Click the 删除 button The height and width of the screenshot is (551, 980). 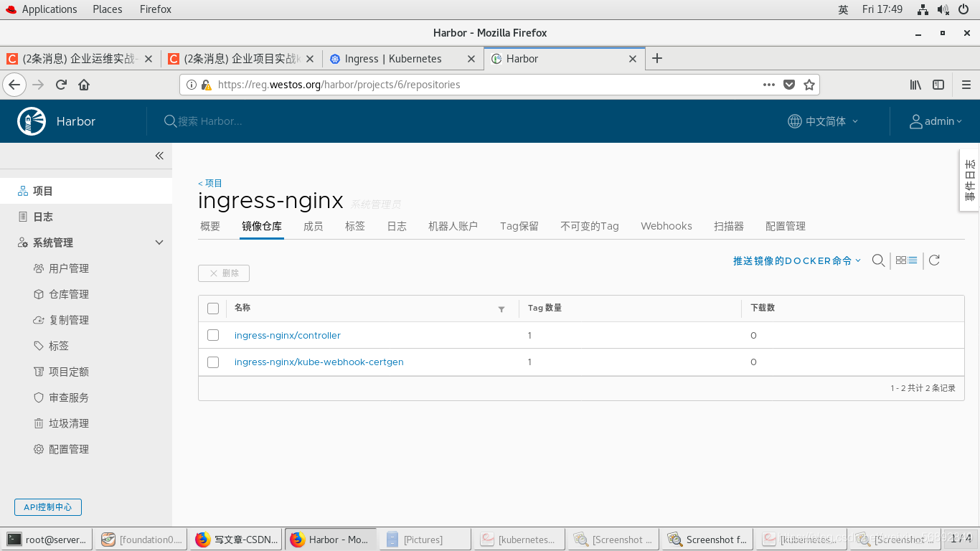click(224, 273)
